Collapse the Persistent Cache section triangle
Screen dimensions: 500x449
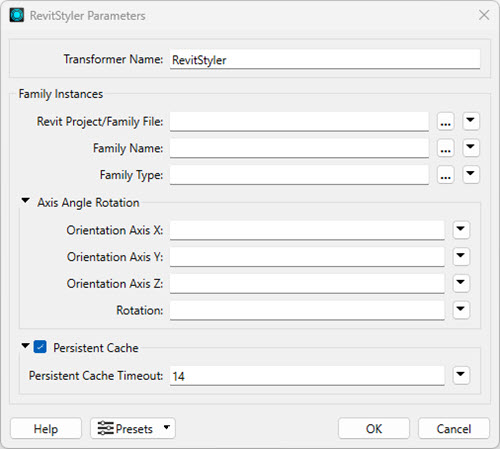(25, 346)
